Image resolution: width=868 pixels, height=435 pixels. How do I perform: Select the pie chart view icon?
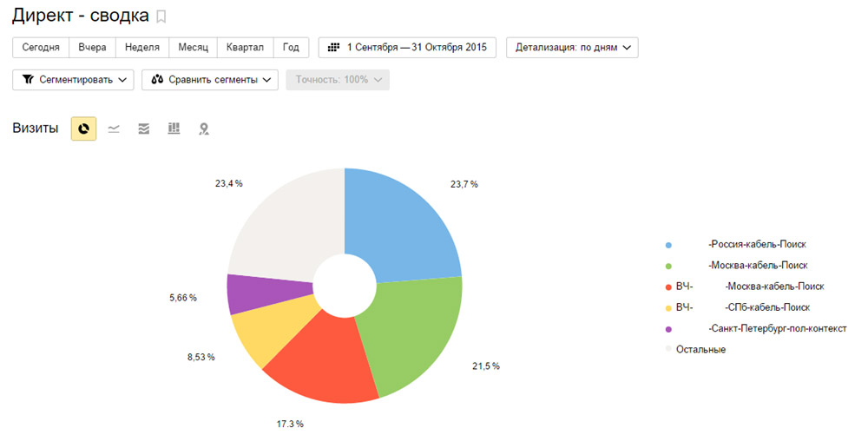[83, 129]
